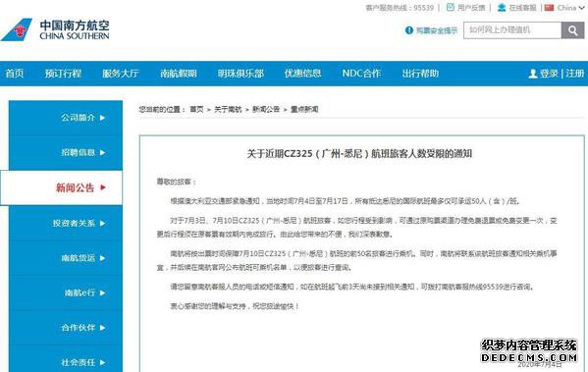
Task: Expand the 公司简介 sidebar item
Action: click(66, 118)
